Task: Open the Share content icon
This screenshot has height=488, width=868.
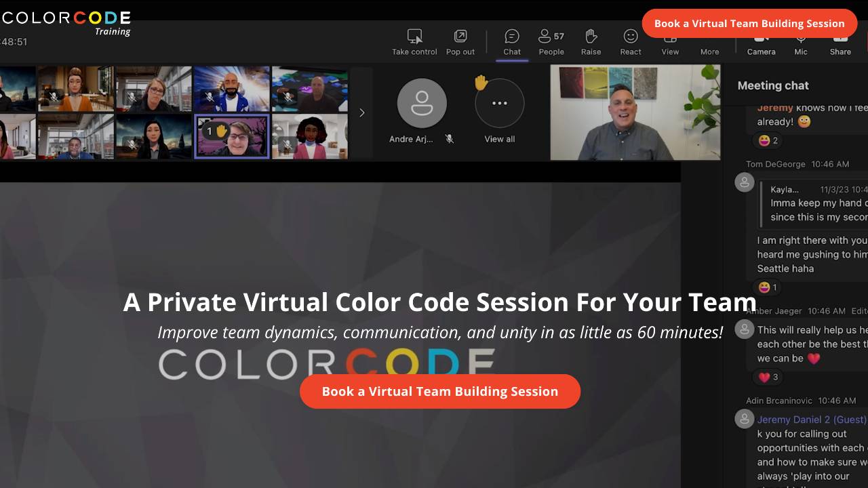Action: (840, 42)
